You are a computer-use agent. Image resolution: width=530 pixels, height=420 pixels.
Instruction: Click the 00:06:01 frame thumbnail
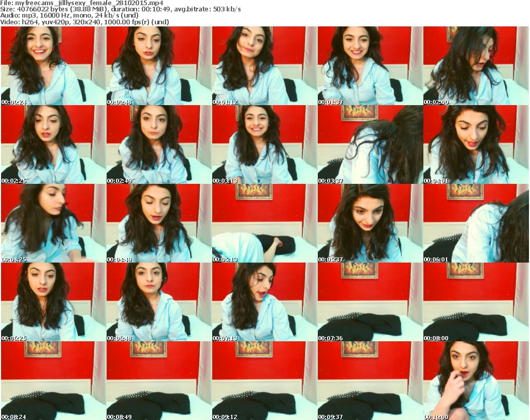tap(476, 223)
